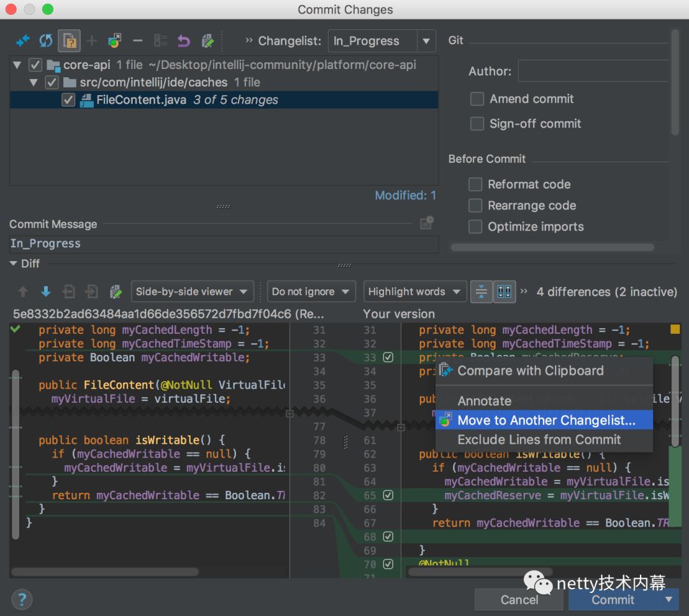Click the left diff pane vertical scrollbar
Image resolution: width=689 pixels, height=616 pixels.
click(16, 454)
